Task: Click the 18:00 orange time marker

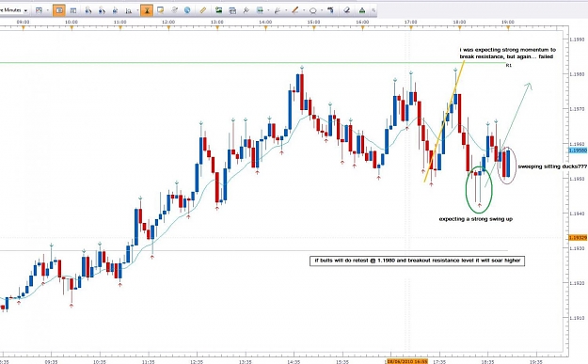Action: (x=459, y=27)
